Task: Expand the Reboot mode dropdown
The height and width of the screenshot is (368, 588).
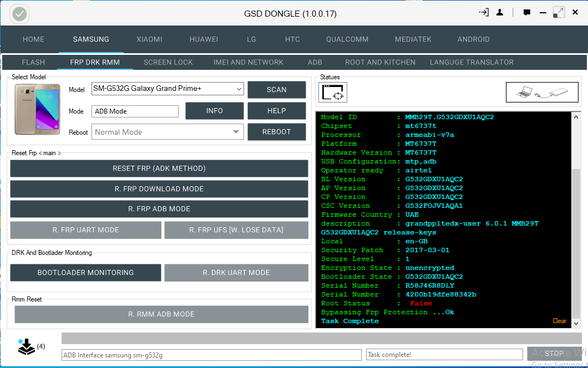Action: coord(236,132)
